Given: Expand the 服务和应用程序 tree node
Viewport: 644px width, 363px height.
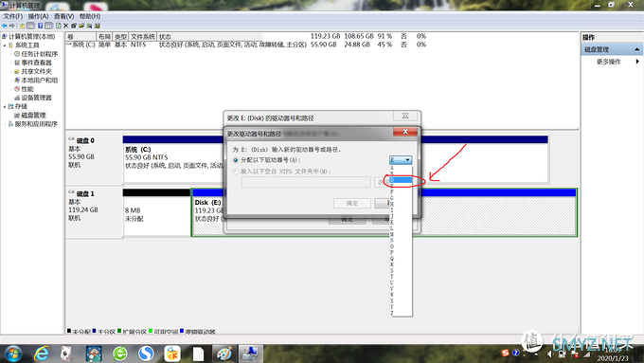Looking at the screenshot, I should point(5,124).
